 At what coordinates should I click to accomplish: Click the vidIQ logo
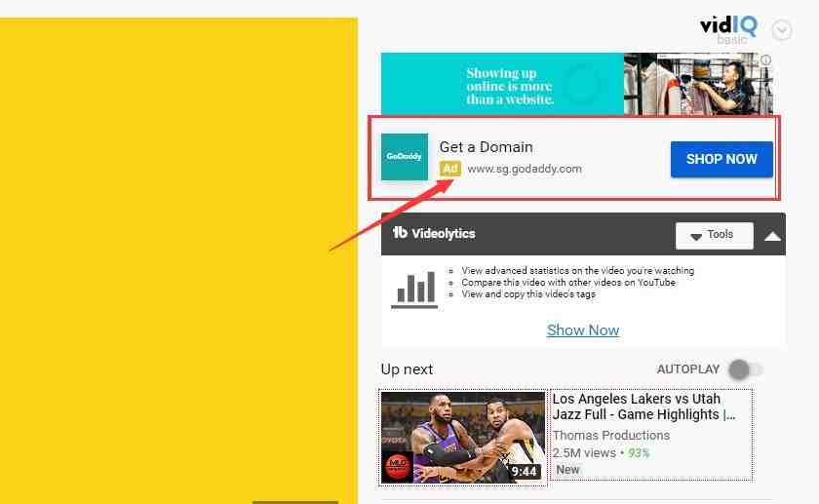click(728, 30)
